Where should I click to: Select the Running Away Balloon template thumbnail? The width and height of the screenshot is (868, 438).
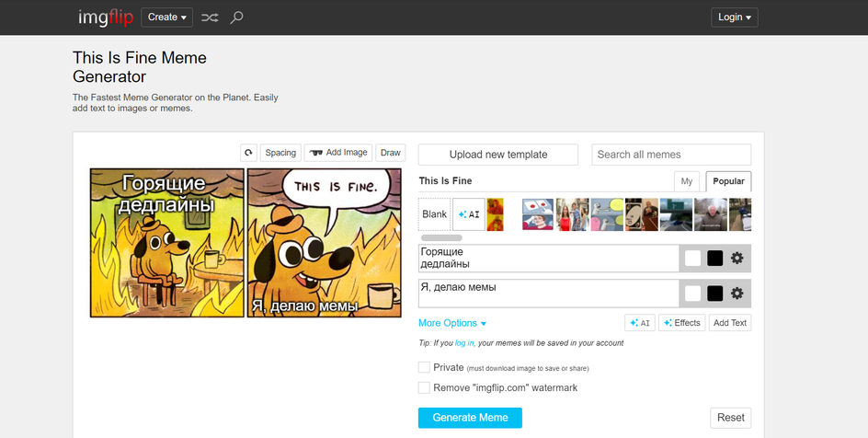coord(607,214)
